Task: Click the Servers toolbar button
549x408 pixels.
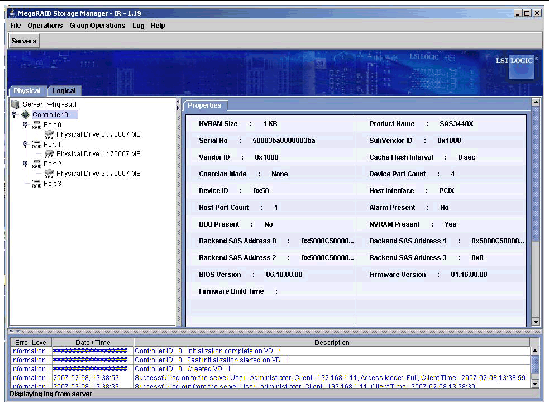Action: (x=24, y=41)
